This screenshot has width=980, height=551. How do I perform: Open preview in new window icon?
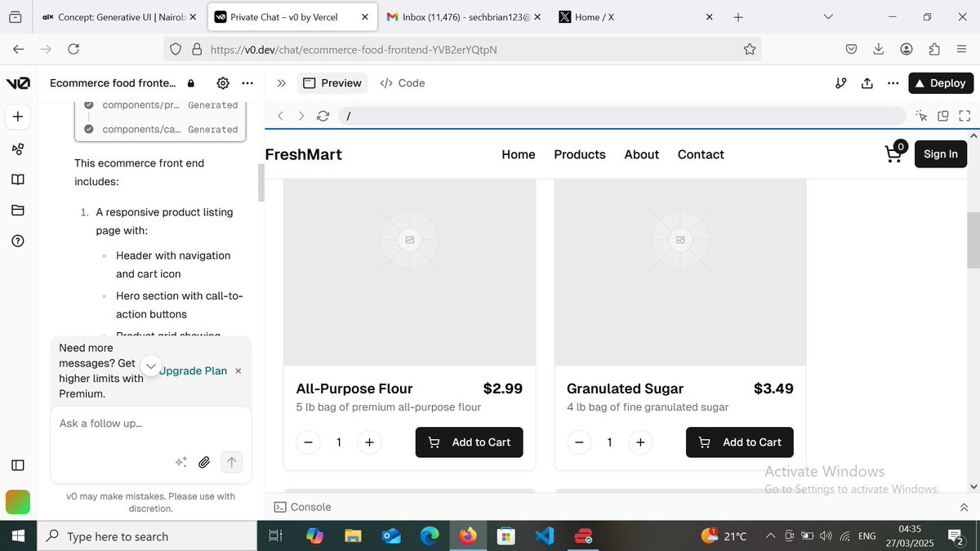tap(943, 116)
